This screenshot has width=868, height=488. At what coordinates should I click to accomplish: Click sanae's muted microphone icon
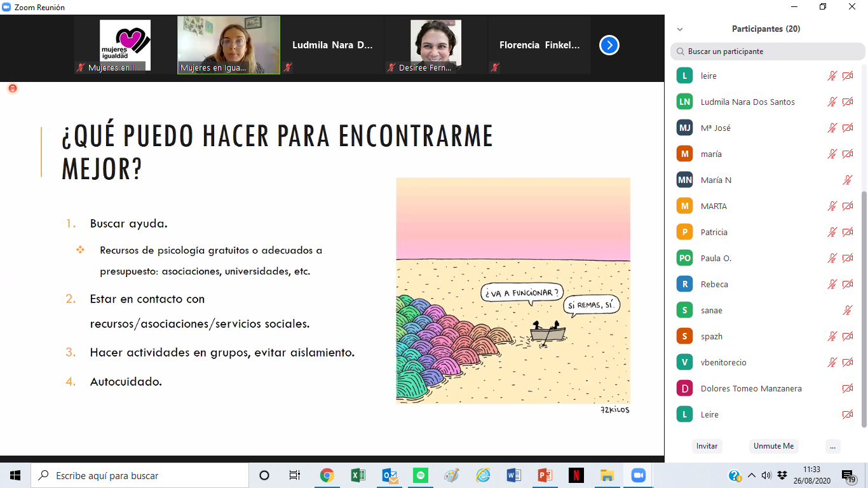[847, 310]
